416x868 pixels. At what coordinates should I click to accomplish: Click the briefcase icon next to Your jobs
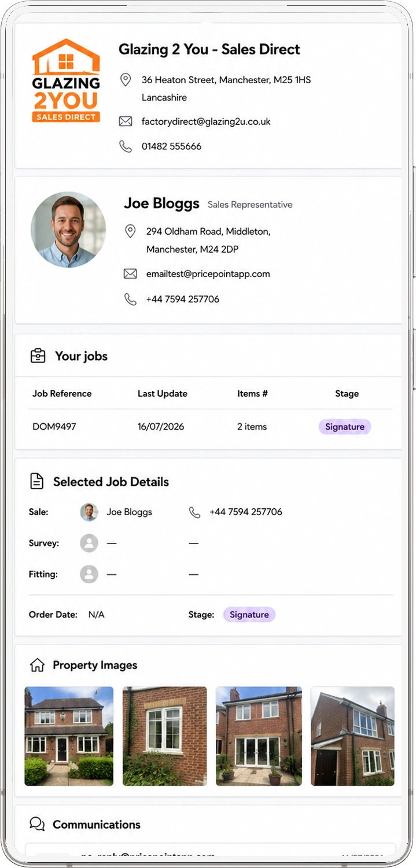tap(38, 356)
